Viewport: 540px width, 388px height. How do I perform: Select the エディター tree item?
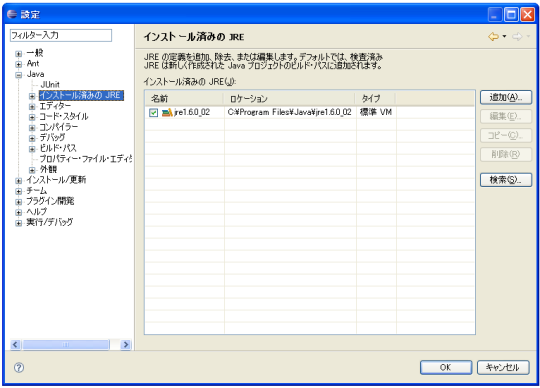55,106
